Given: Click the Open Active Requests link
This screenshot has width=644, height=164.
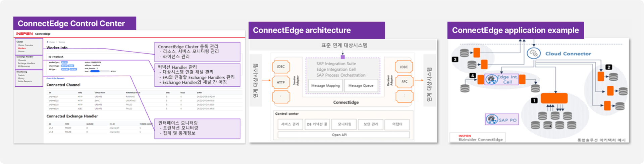Looking at the screenshot, I should click(55, 78).
